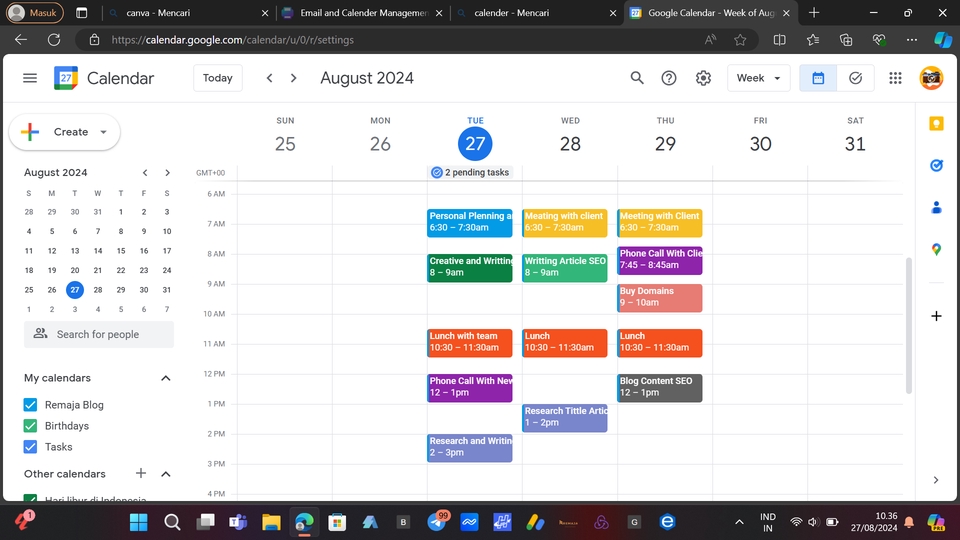Viewport: 960px width, 540px height.
Task: Click the calendar vertical scrollbar
Action: pyautogui.click(x=909, y=324)
